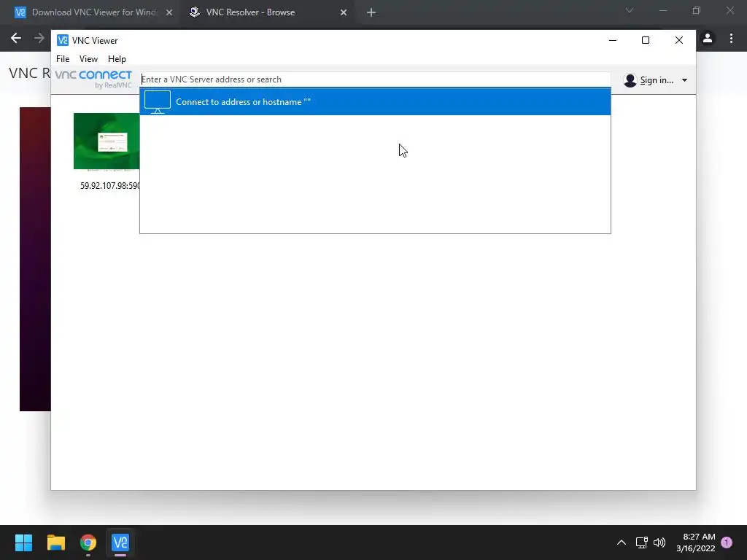This screenshot has height=560, width=747.
Task: Click the monitor icon in the suggestion row
Action: [x=158, y=102]
